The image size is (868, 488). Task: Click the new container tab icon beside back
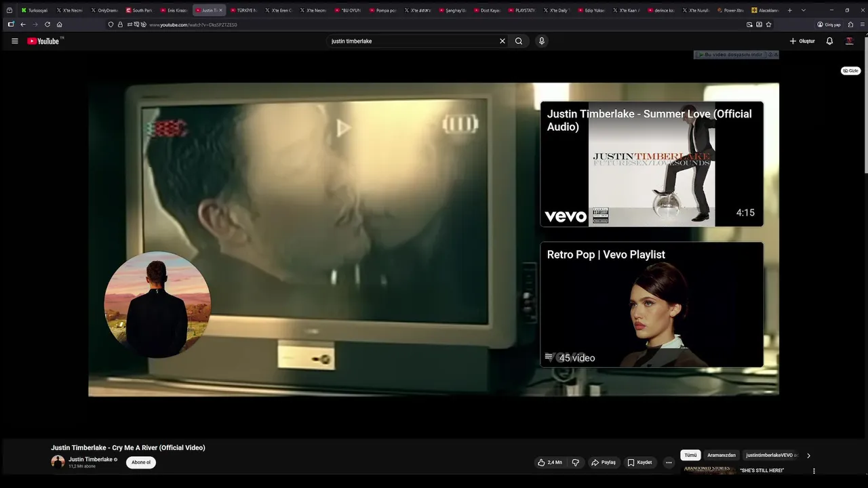coord(11,24)
